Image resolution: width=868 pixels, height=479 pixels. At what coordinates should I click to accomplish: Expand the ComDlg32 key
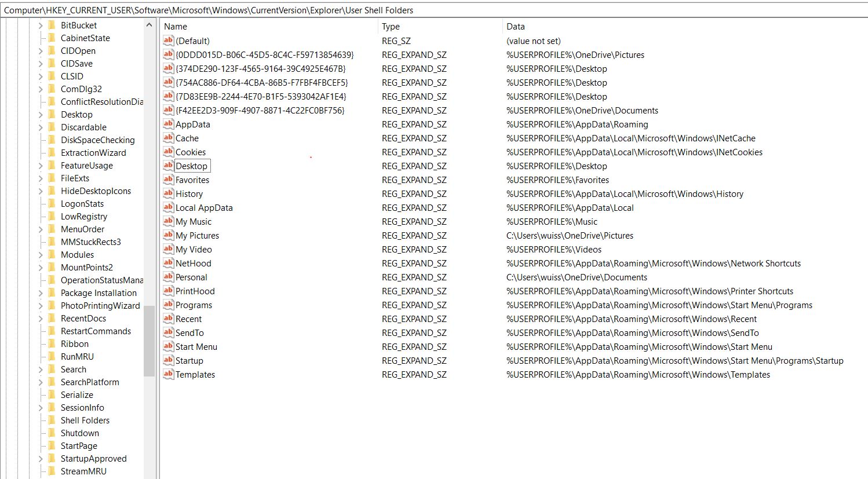(41, 89)
